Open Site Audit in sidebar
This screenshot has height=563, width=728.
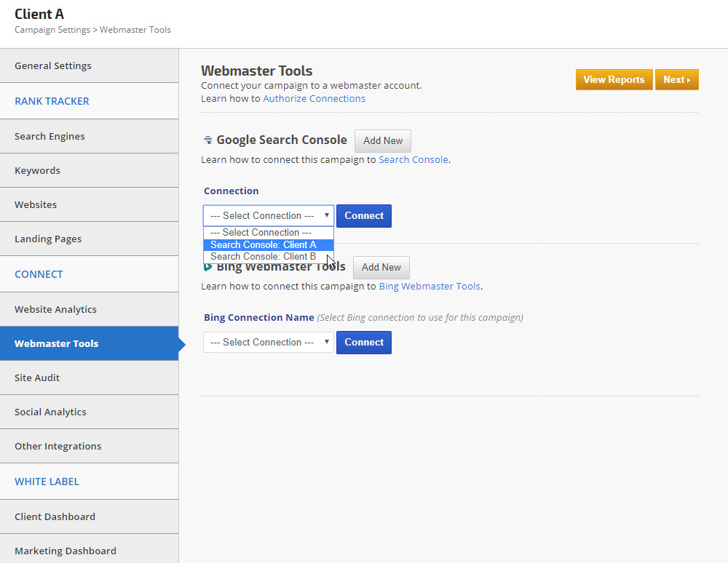(x=37, y=378)
